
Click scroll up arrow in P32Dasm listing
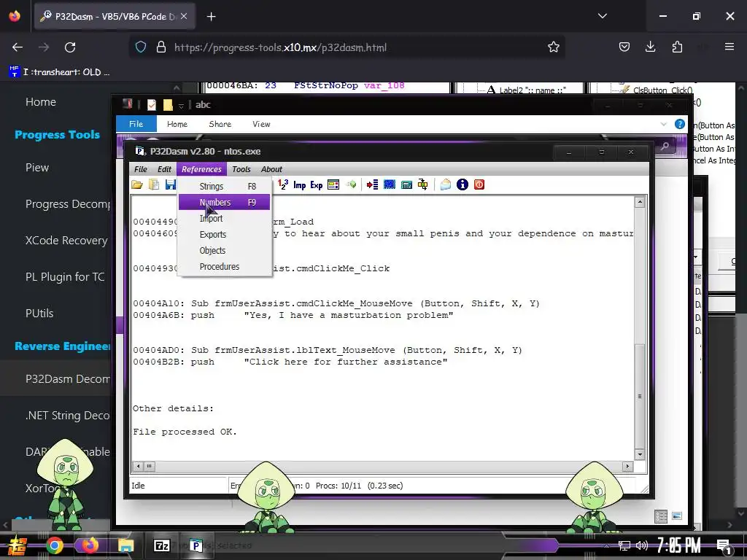click(640, 202)
